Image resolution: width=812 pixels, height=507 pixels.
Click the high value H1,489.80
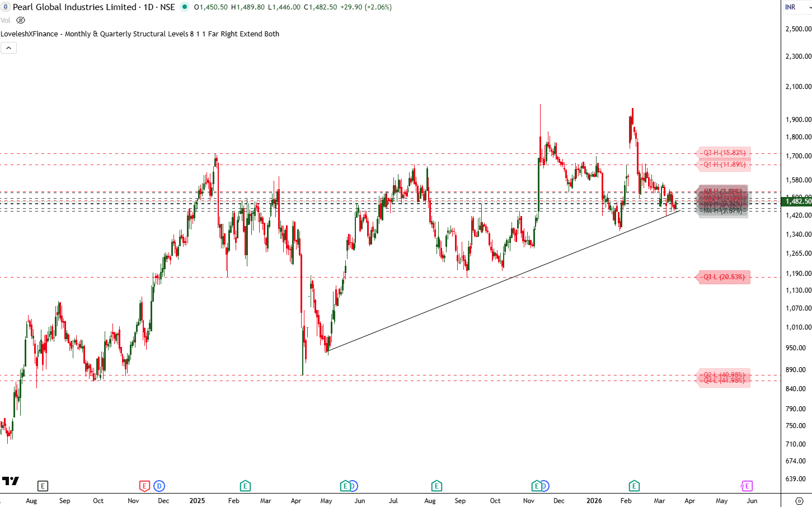click(x=248, y=7)
